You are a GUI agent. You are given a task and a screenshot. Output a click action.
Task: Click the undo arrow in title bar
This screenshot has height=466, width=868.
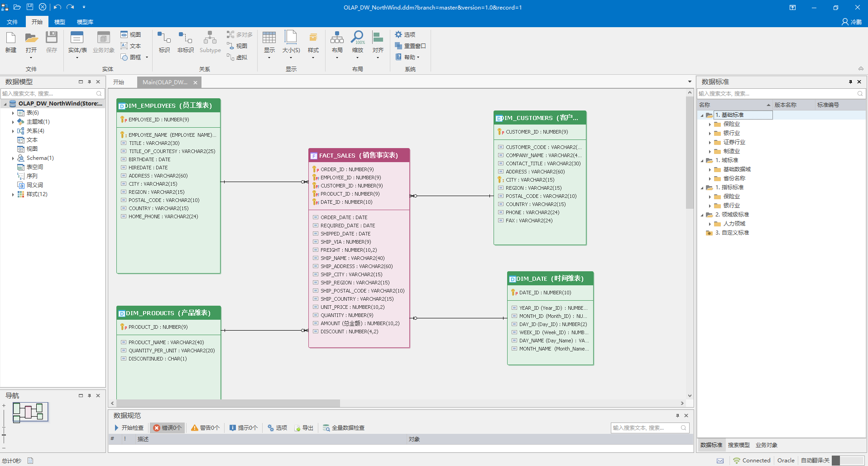(58, 7)
